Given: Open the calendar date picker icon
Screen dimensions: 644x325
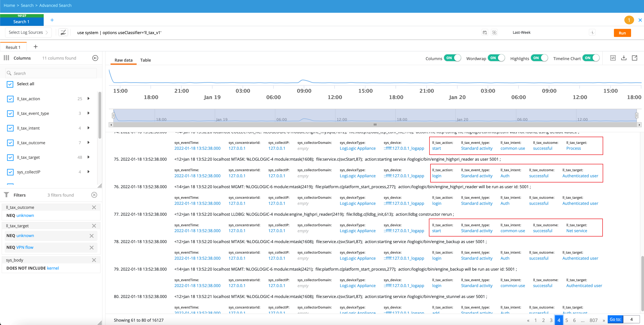Looking at the screenshot, I should [x=485, y=32].
